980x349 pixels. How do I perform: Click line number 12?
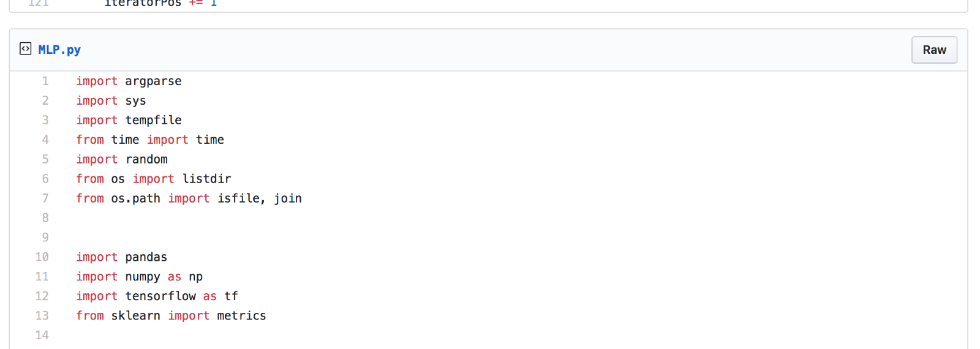pos(42,296)
